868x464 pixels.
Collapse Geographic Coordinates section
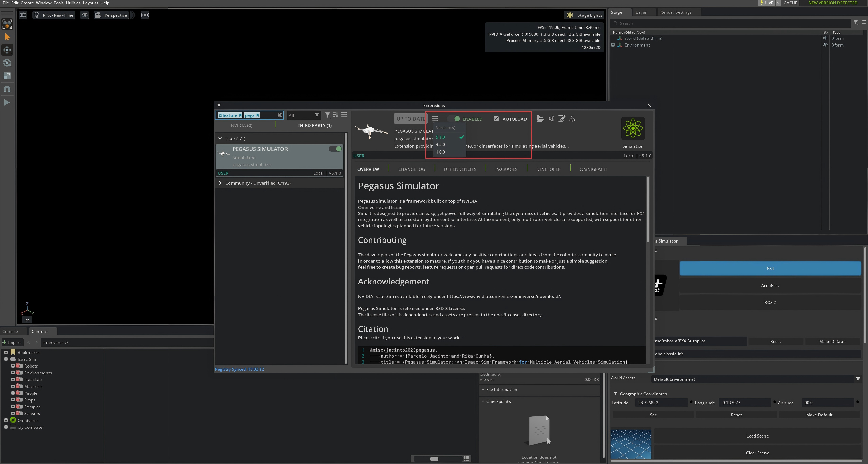point(616,394)
